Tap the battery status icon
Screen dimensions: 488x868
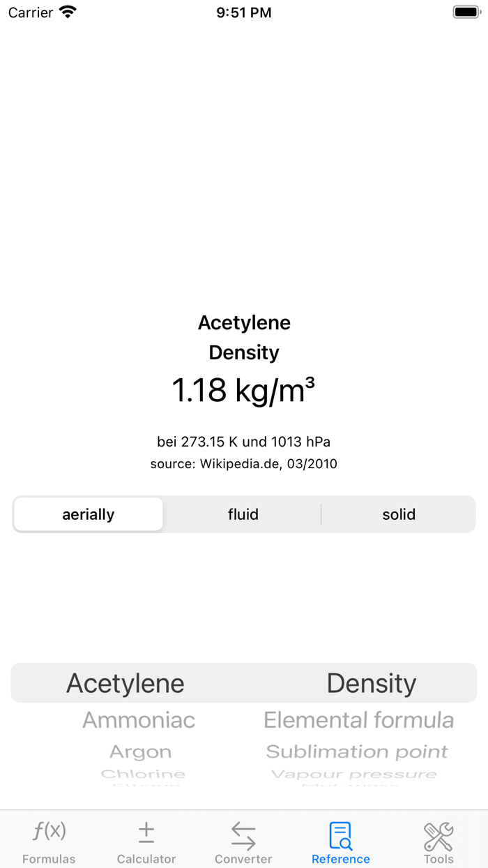[x=466, y=13]
